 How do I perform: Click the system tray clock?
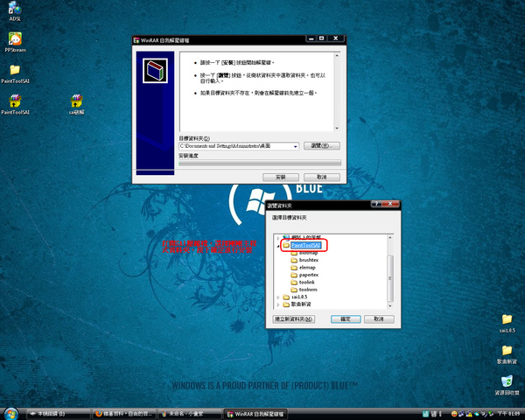click(508, 414)
